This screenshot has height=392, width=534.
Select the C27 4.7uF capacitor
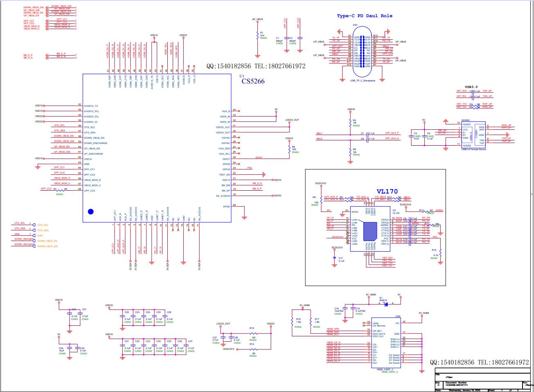[221, 339]
